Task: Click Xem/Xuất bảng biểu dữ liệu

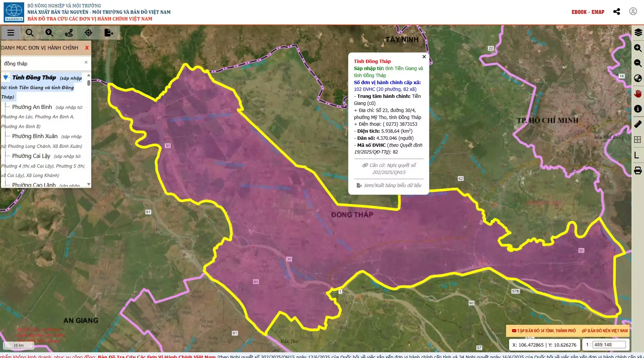Action: point(389,185)
